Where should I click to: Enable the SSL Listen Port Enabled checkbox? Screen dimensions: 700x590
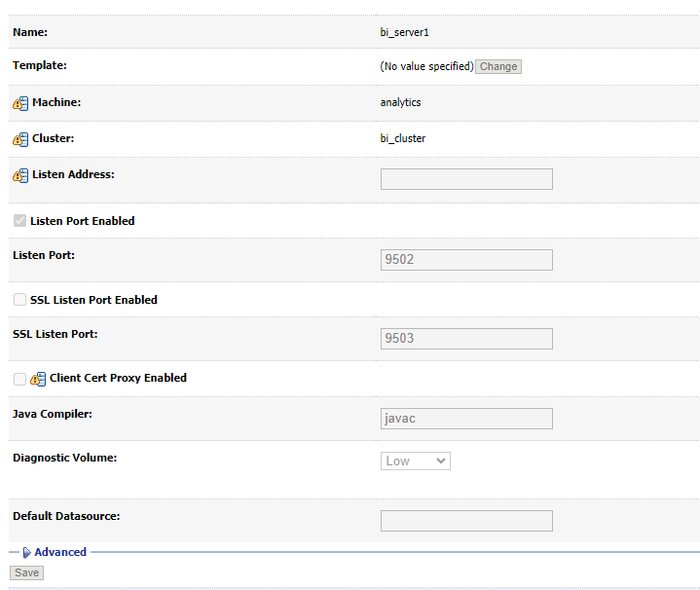(x=19, y=300)
